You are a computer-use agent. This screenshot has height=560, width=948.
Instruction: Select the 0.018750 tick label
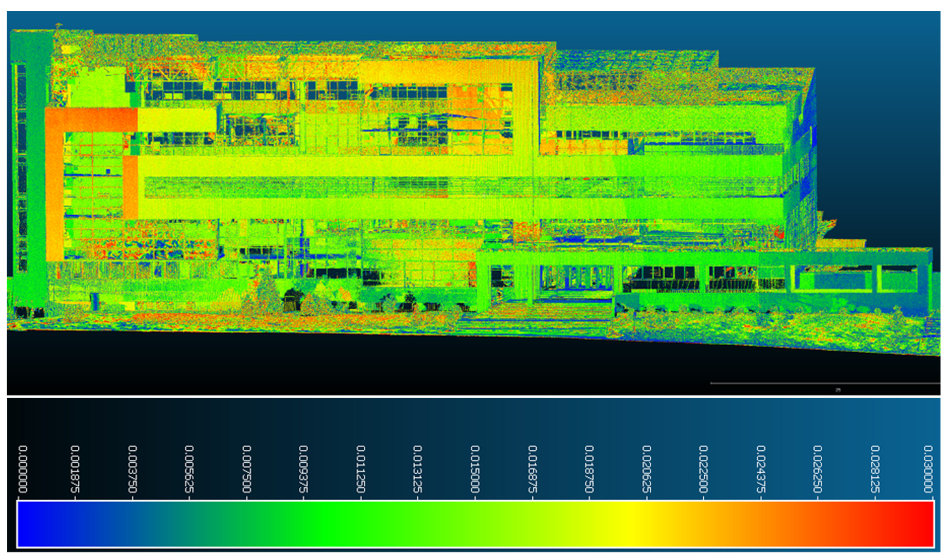(x=589, y=469)
